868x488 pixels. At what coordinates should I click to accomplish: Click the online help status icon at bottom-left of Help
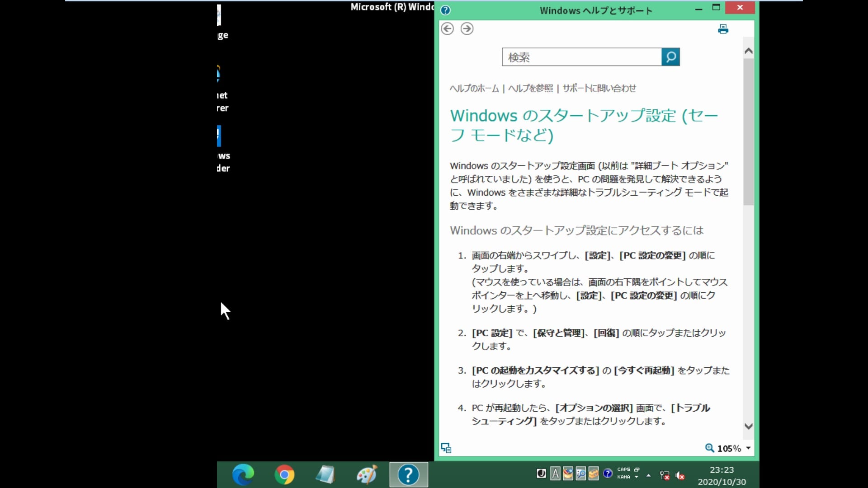[x=446, y=448]
